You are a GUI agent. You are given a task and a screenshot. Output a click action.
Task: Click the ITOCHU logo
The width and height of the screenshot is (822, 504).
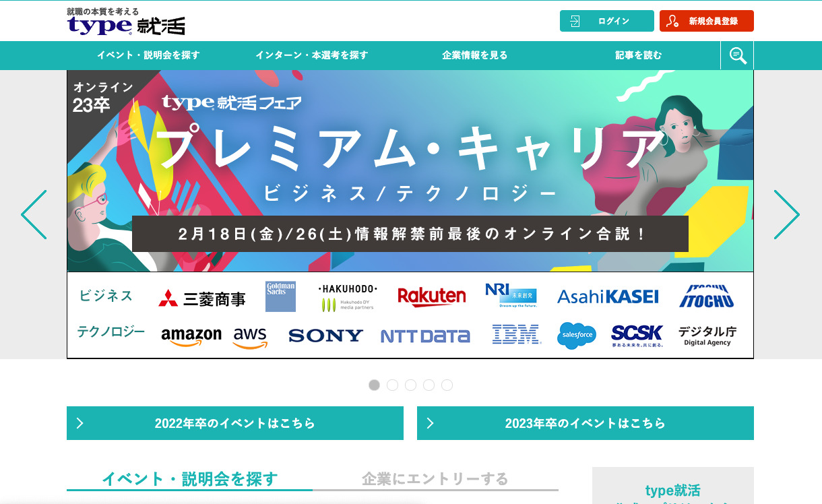tap(706, 296)
